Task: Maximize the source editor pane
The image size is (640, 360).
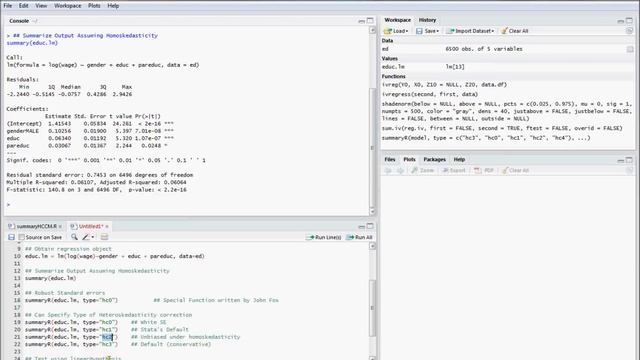Action: (370, 226)
